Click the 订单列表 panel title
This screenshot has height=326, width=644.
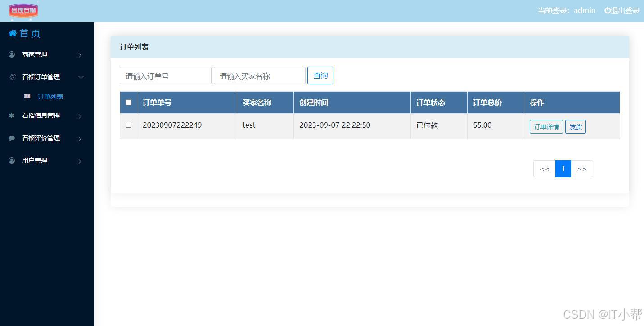pos(134,47)
